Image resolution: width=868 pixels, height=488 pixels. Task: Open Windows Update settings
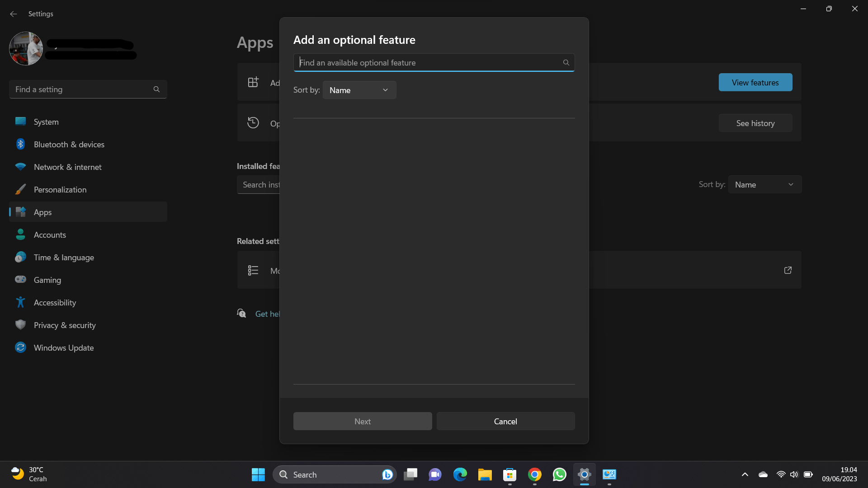point(63,347)
